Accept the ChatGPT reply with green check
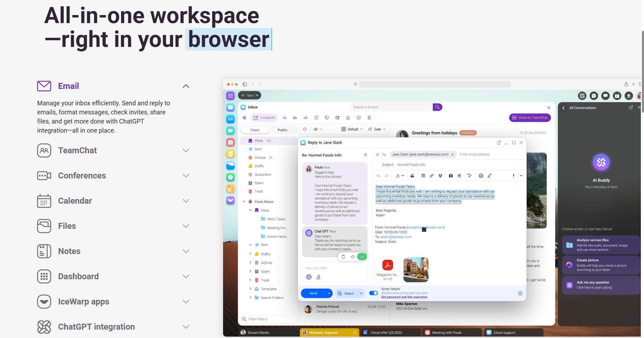The height and width of the screenshot is (338, 644). (x=362, y=257)
